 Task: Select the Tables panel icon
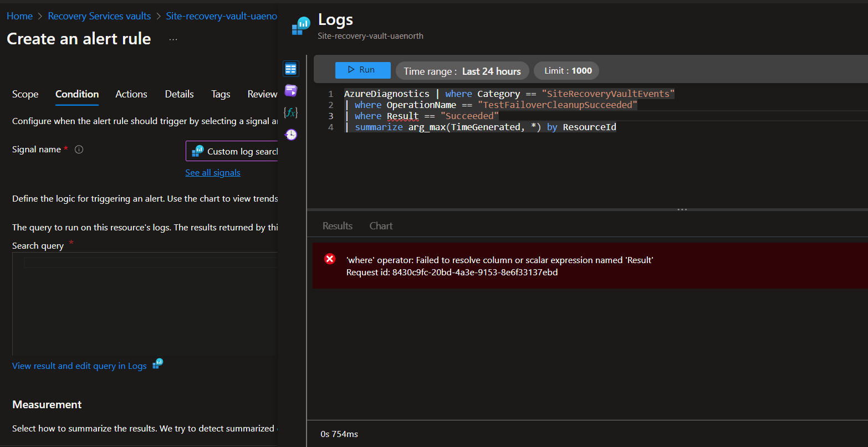[290, 68]
